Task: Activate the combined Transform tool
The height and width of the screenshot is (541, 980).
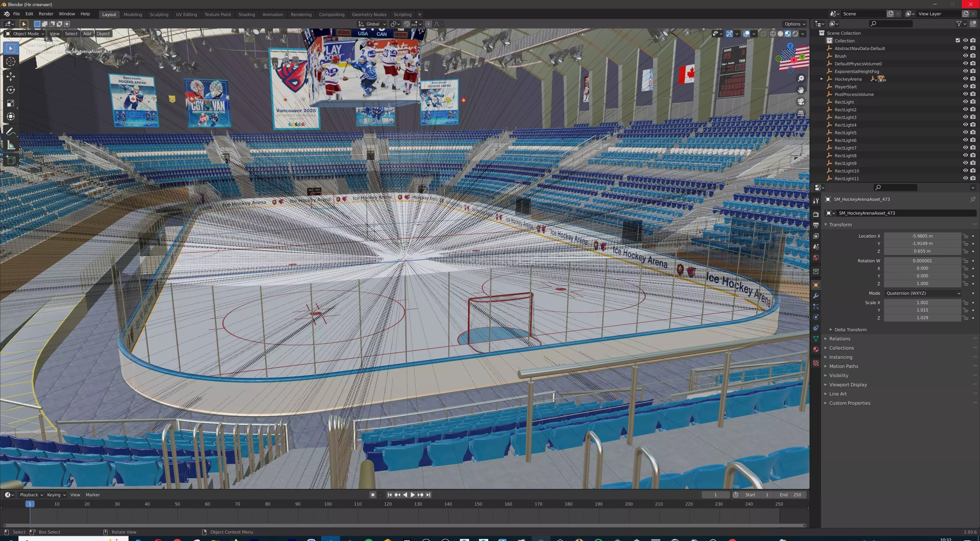Action: pyautogui.click(x=11, y=116)
